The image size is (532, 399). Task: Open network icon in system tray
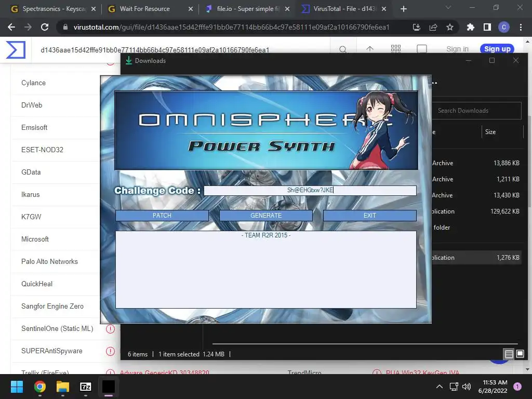454,387
